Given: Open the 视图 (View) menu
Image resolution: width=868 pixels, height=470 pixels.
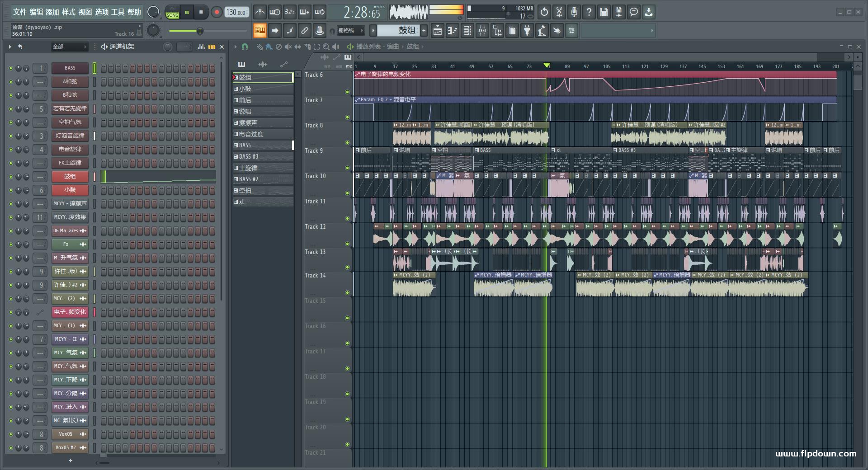Looking at the screenshot, I should 85,12.
